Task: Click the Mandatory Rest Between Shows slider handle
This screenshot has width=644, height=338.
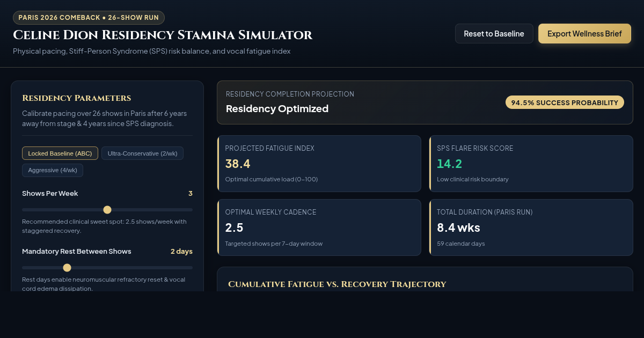Action: 67,268
